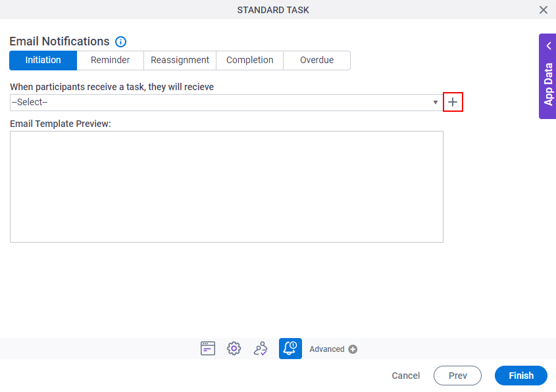Switch to the Reassignment tab

[180, 61]
